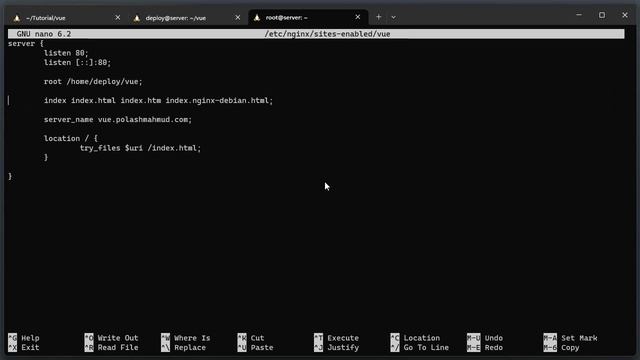Click the ^T Execute shortcut
640x360 pixels.
tap(336, 338)
